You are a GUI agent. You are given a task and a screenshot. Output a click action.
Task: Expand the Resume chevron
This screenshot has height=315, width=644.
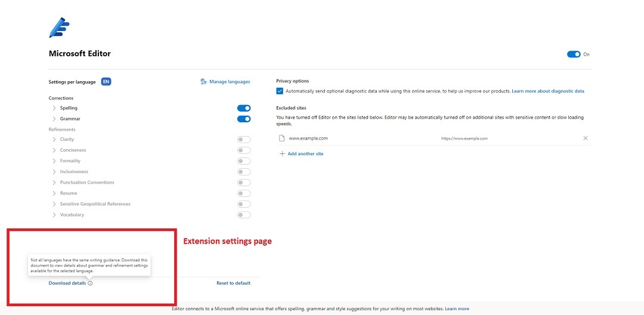coord(54,193)
